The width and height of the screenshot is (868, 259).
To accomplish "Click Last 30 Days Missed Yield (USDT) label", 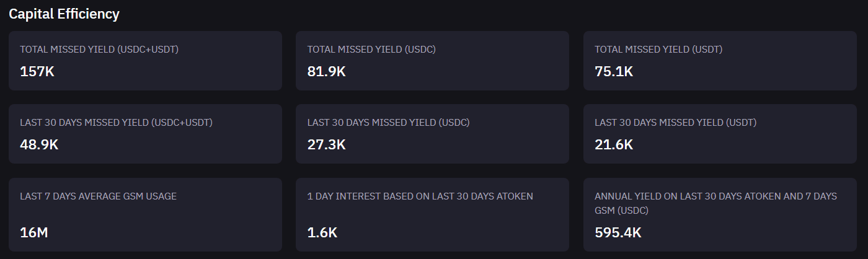I will (x=675, y=122).
